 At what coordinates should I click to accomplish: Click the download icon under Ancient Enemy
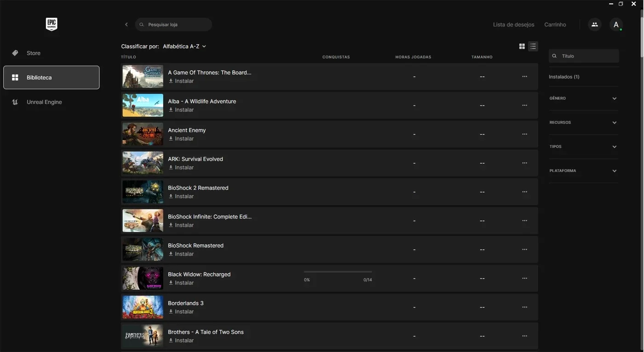(x=171, y=138)
